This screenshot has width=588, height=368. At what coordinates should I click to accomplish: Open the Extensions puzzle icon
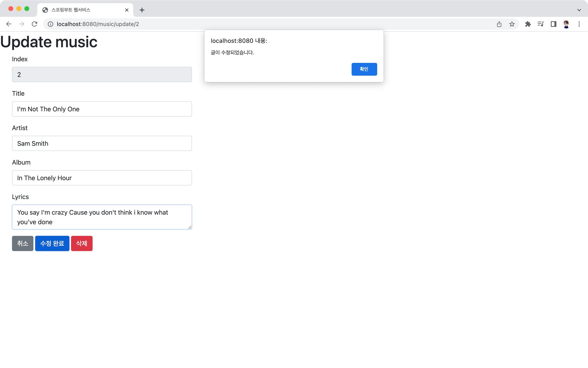(528, 24)
